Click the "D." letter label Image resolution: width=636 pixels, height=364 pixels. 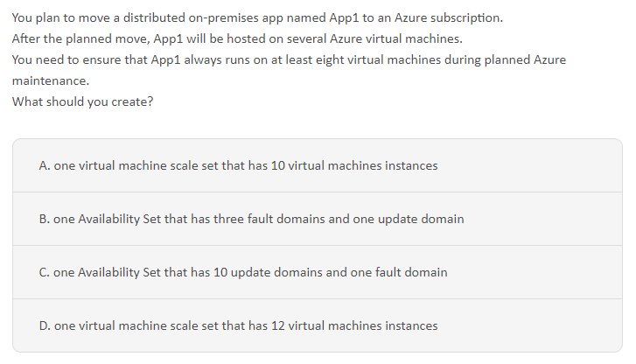45,325
